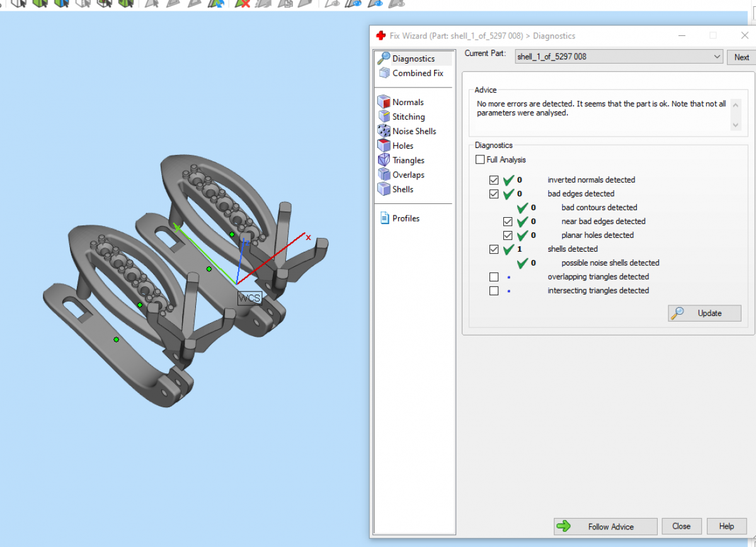Screen dimensions: 756x547
Task: Open the Shells fix page
Action: [402, 189]
